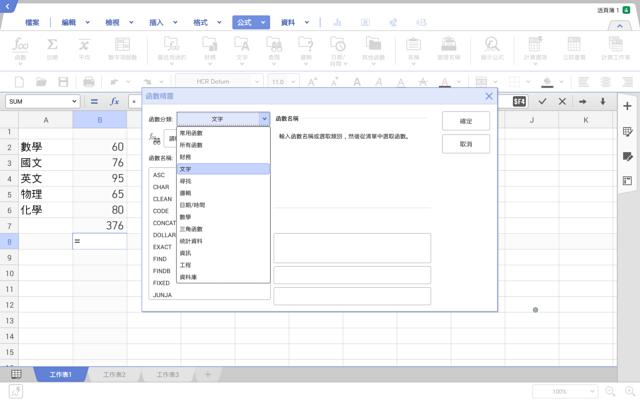This screenshot has width=640, height=400.
Task: Click the 函數 (fx) ribbon icon
Action: [20, 48]
